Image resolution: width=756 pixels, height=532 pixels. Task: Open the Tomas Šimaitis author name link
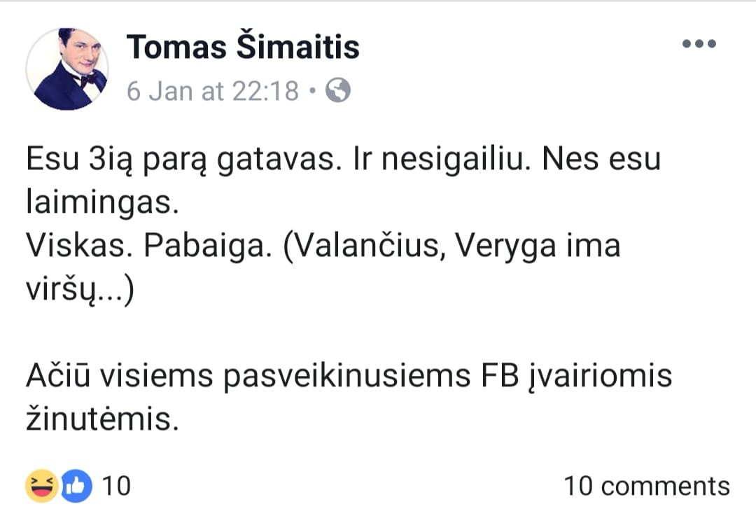[x=243, y=47]
